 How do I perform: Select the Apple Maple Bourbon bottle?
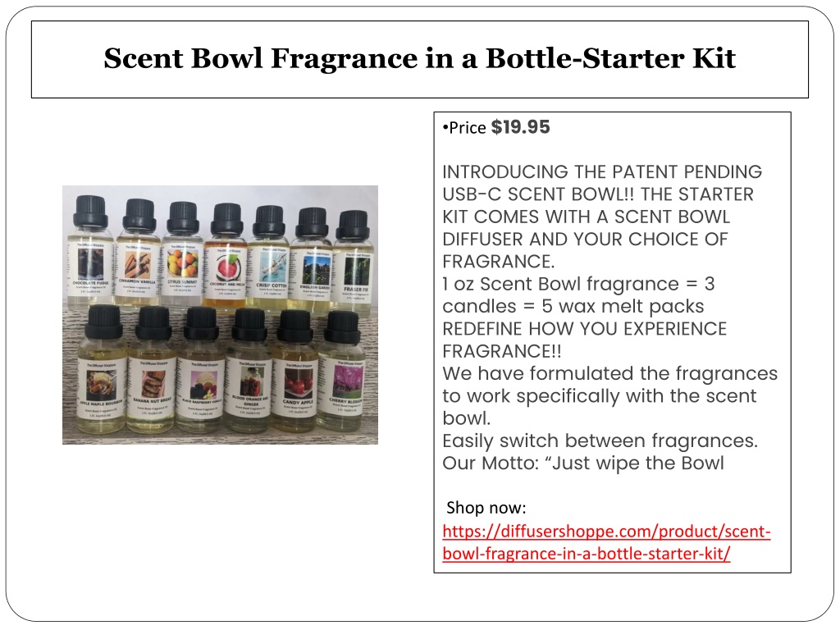pyautogui.click(x=103, y=369)
